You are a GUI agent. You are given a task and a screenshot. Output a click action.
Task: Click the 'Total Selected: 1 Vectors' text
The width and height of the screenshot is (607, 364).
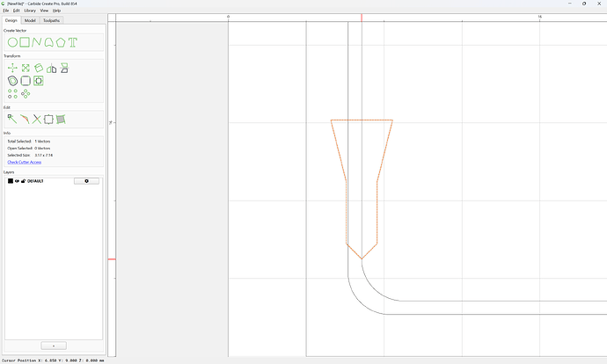click(29, 142)
